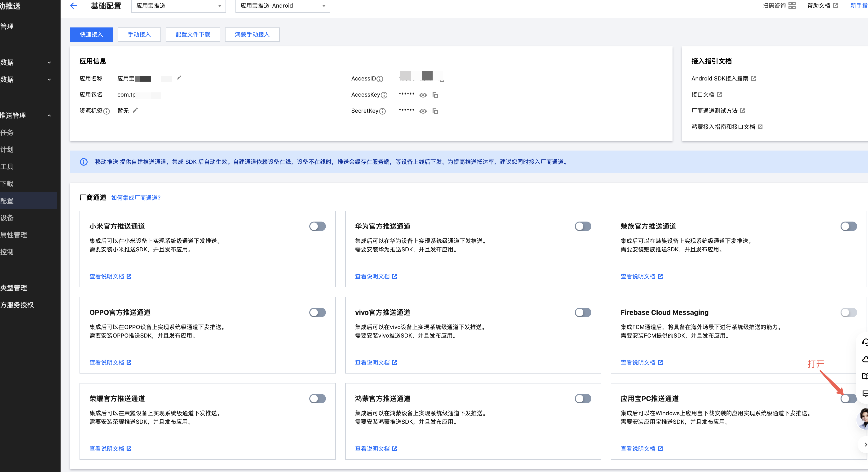Screen dimensions: 868x472
Task: Toggle the Firebase Cloud Messaging switch
Action: (x=848, y=312)
